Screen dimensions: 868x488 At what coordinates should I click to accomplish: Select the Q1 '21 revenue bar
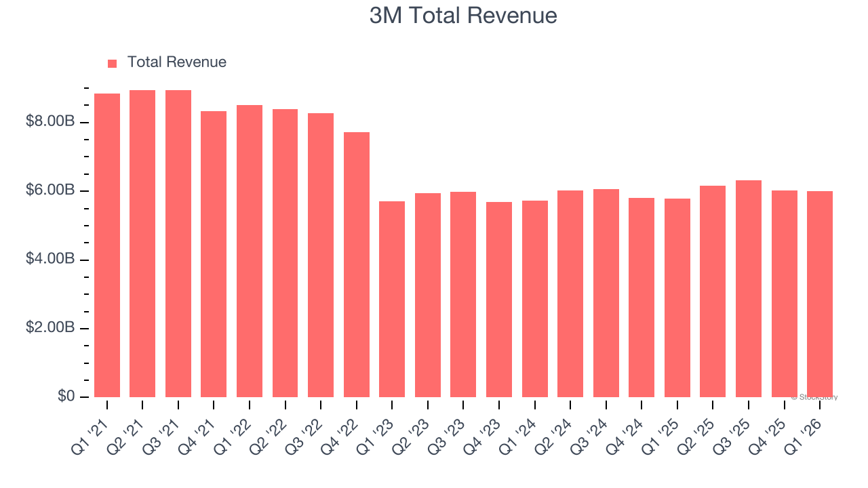click(x=107, y=245)
